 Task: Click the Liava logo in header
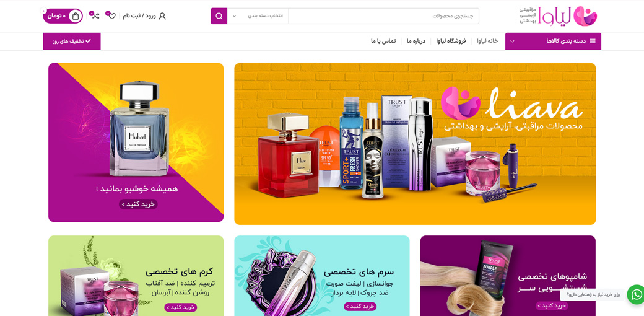pos(558,16)
